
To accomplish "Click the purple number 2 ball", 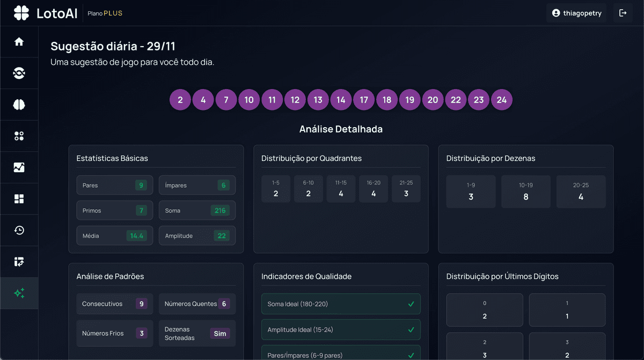I will tap(180, 100).
